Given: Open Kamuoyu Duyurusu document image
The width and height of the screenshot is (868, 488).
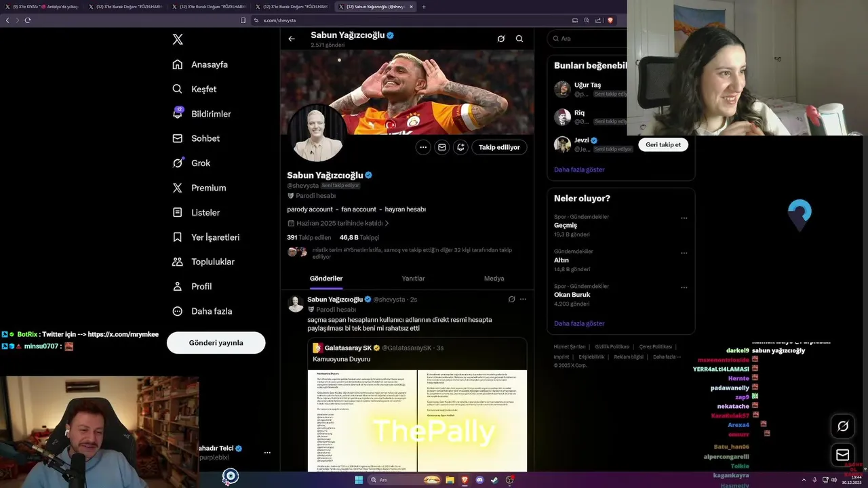Looking at the screenshot, I should click(x=417, y=420).
